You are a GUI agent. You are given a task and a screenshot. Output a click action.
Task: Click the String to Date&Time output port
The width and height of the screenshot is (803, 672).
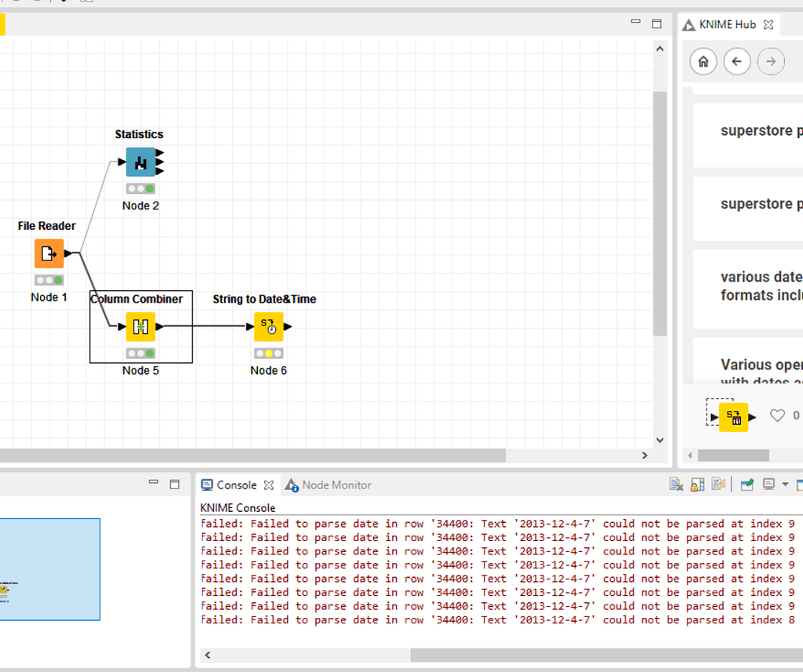[x=288, y=327]
